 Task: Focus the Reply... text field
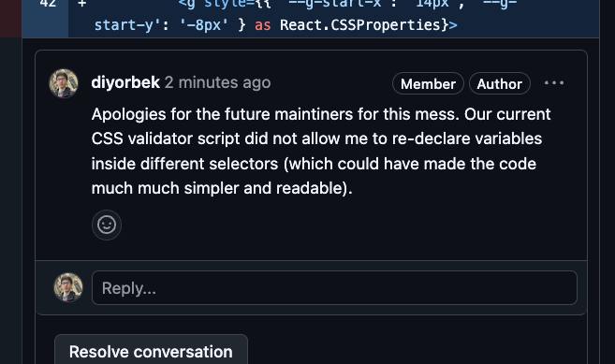334,288
